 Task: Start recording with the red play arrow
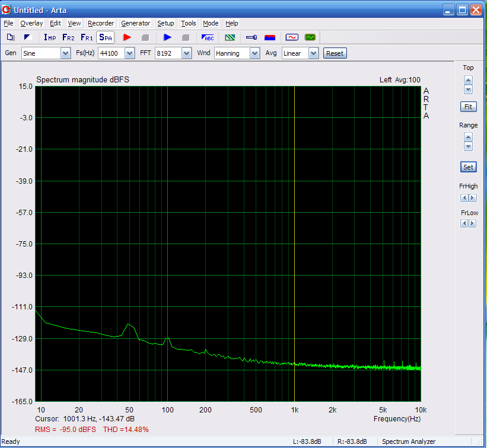coord(127,37)
